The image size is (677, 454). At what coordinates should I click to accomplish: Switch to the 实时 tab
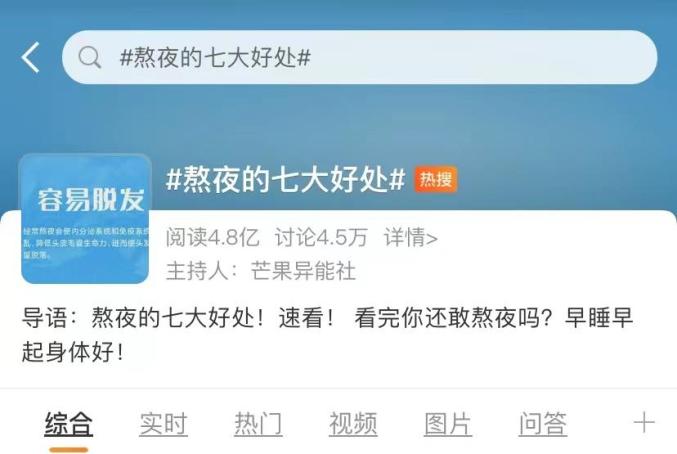pyautogui.click(x=163, y=424)
